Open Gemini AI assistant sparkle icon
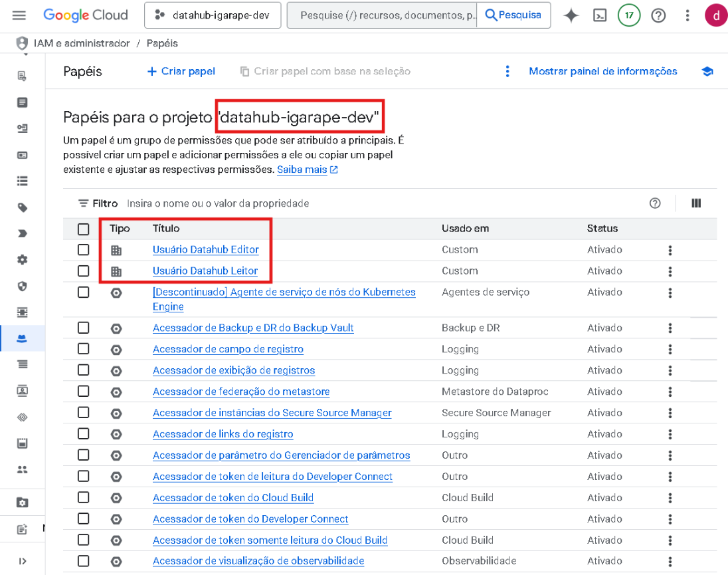728x575 pixels. [x=570, y=15]
